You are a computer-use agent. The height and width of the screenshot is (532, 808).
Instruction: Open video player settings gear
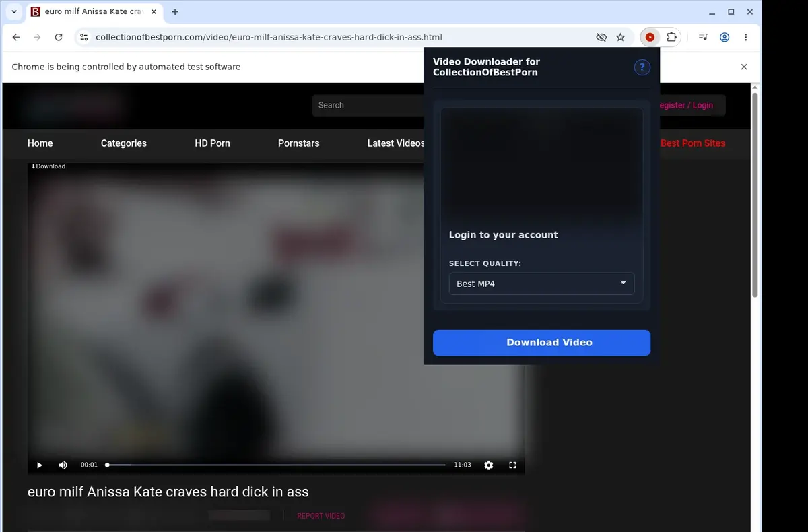pyautogui.click(x=489, y=465)
